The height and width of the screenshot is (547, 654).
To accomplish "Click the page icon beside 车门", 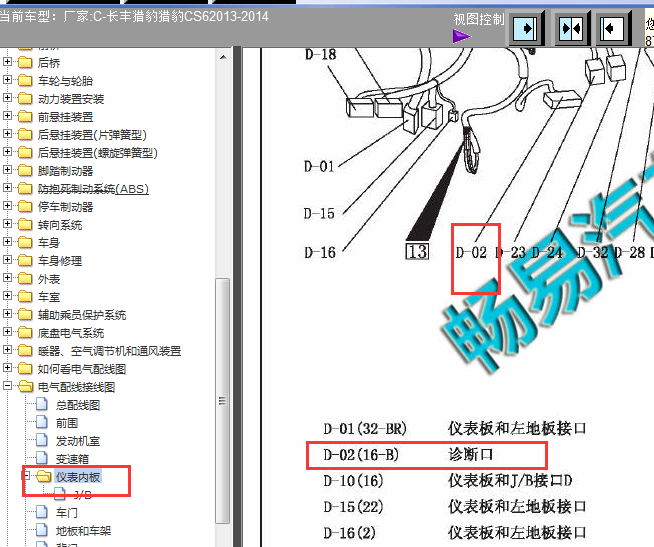I will (42, 512).
